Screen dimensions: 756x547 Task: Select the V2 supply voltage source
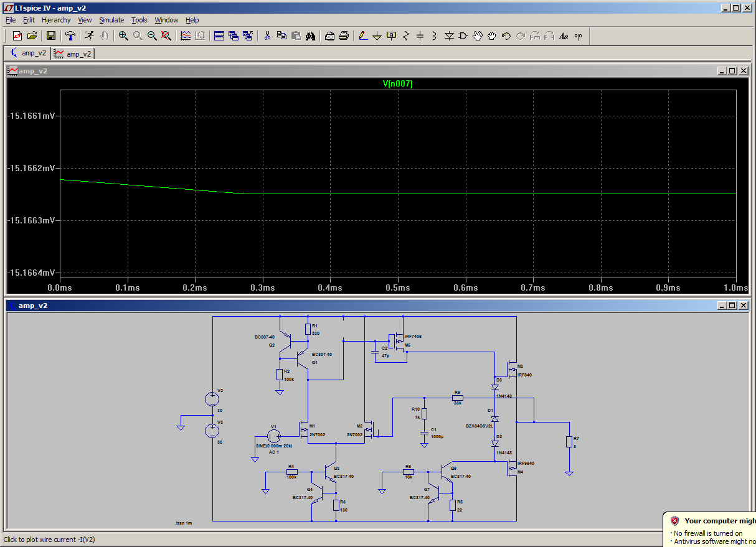[212, 399]
